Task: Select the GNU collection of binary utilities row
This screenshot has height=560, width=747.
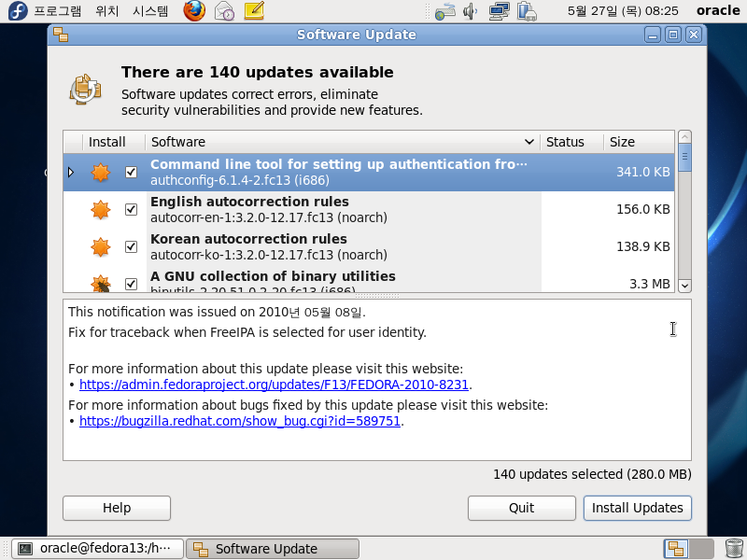Action: [x=369, y=279]
